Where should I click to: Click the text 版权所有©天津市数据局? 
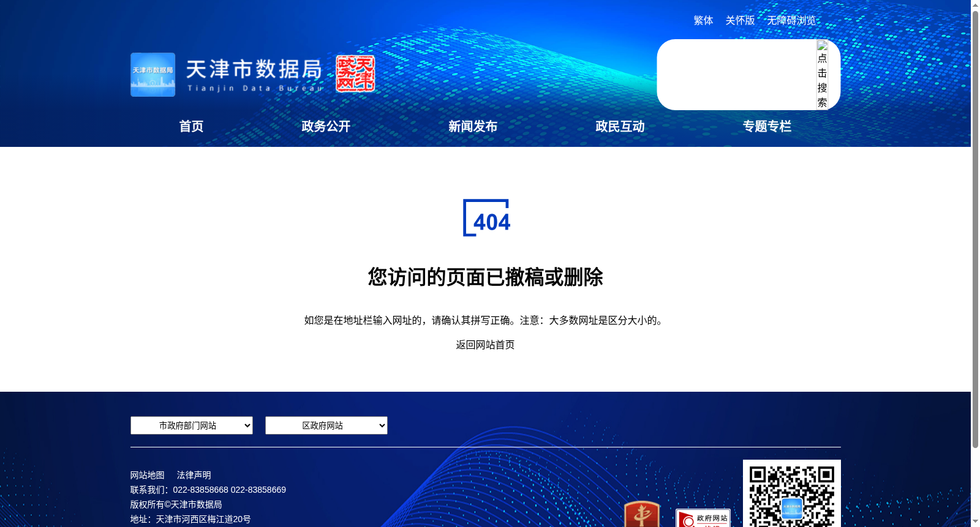(x=176, y=504)
